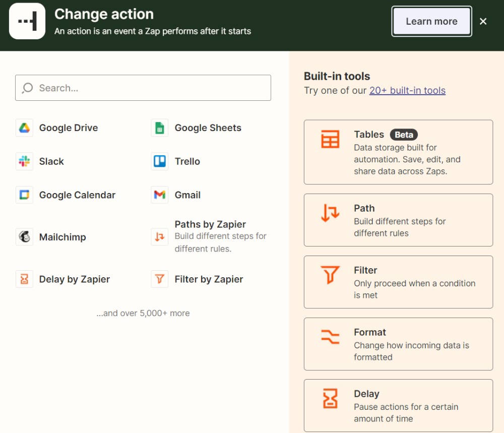Pick the Format built-in tool card

[398, 344]
